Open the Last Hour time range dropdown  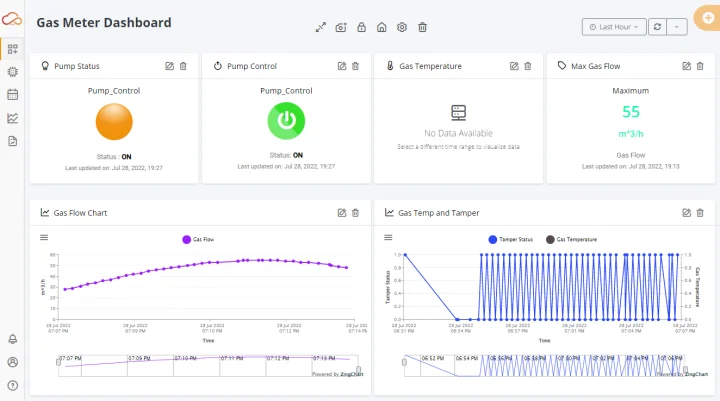[x=614, y=27]
